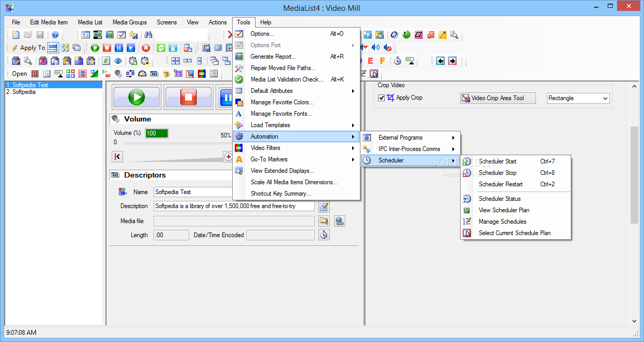Open the Media Groups menu

tap(130, 22)
